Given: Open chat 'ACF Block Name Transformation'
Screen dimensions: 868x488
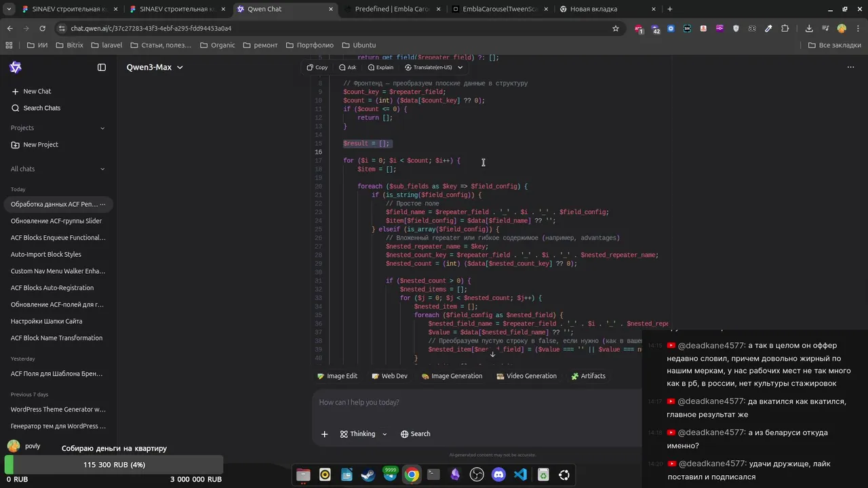Looking at the screenshot, I should [56, 338].
